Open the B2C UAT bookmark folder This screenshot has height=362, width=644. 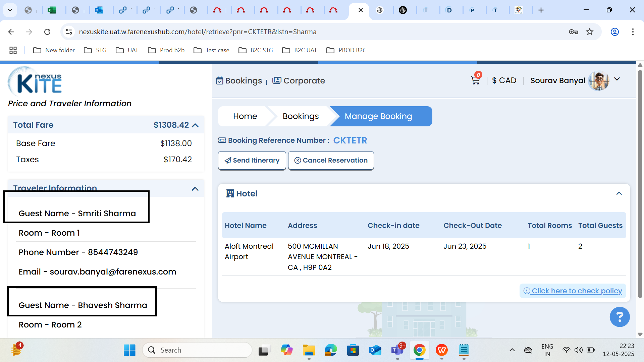click(x=300, y=50)
